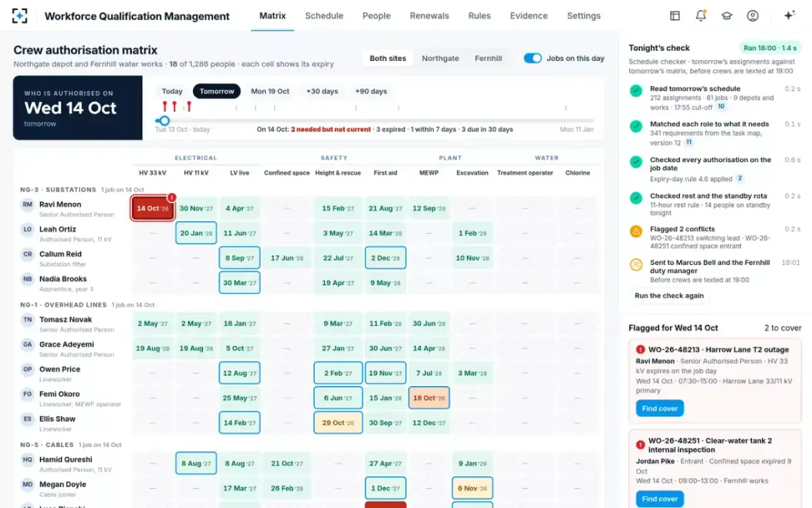The height and width of the screenshot is (508, 812).
Task: Open the Evidence tab
Action: [528, 16]
